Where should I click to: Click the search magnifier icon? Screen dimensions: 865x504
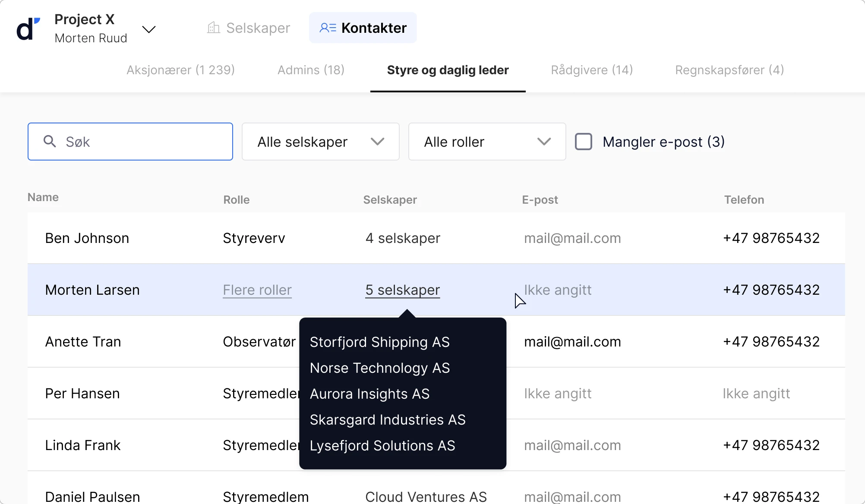click(x=50, y=141)
